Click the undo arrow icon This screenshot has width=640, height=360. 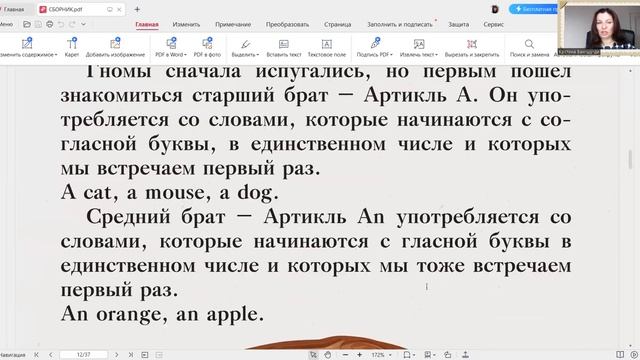[x=61, y=24]
